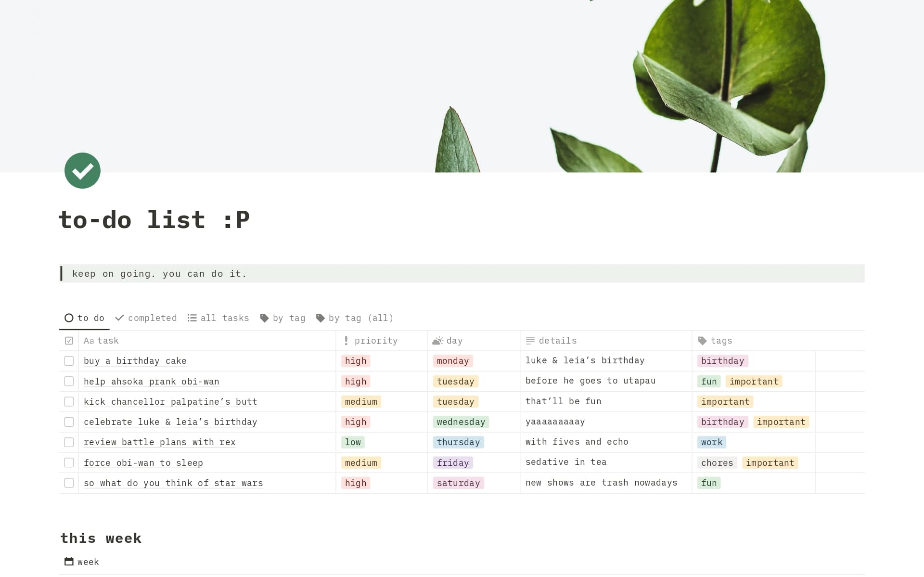Click the details list icon in header
The image size is (924, 577).
(530, 340)
